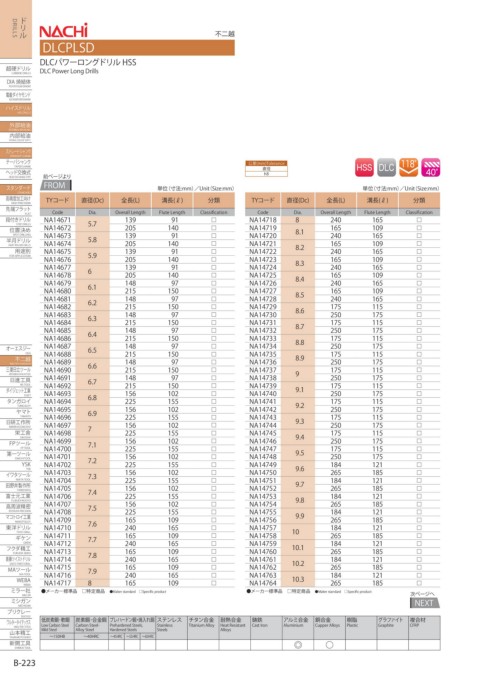Click code NA14705 in the table
Image resolution: width=480 pixels, height=677 pixels.
57,488
